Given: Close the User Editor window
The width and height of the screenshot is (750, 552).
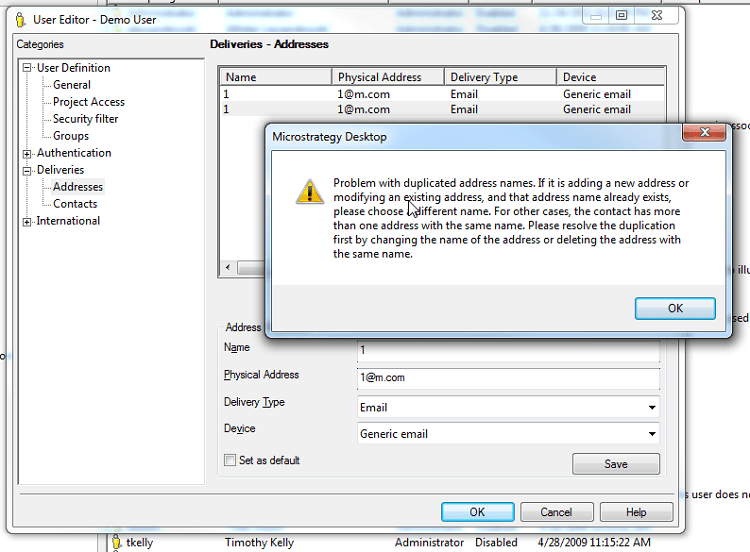Looking at the screenshot, I should [657, 15].
